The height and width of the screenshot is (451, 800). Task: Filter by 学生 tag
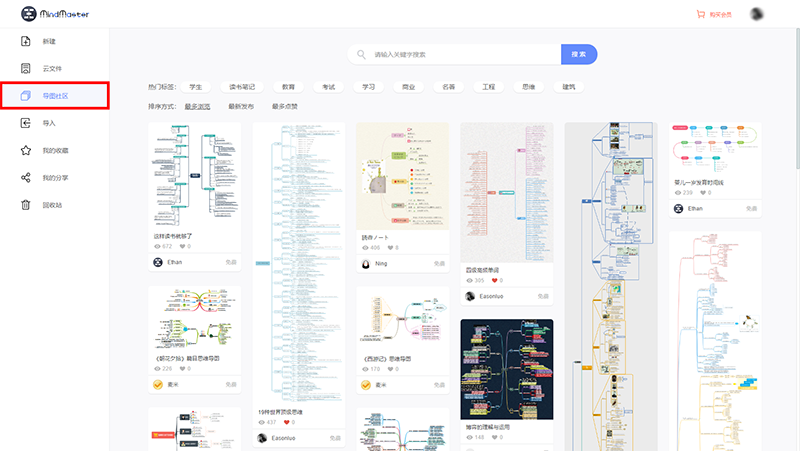[x=196, y=87]
